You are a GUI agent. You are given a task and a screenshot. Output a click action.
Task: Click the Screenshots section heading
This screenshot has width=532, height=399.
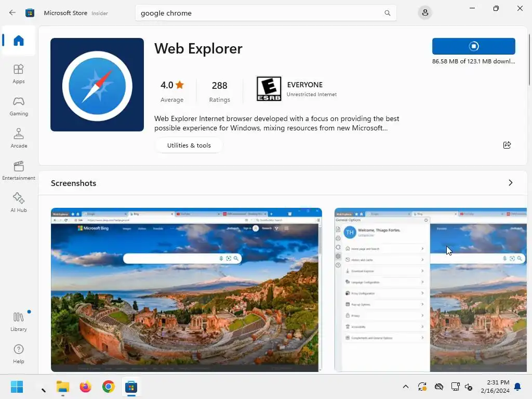click(x=74, y=183)
